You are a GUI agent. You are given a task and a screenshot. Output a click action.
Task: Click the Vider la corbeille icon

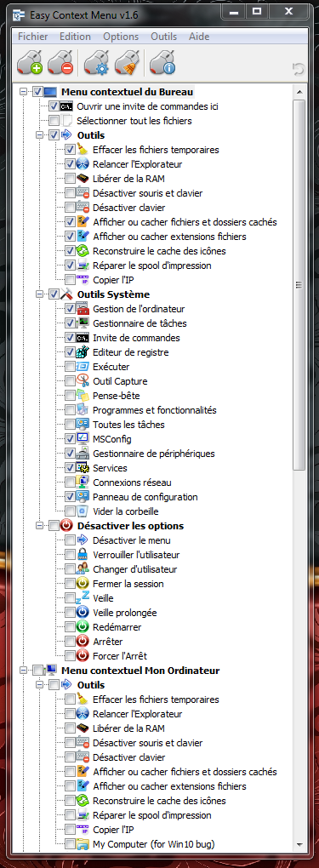coord(83,511)
